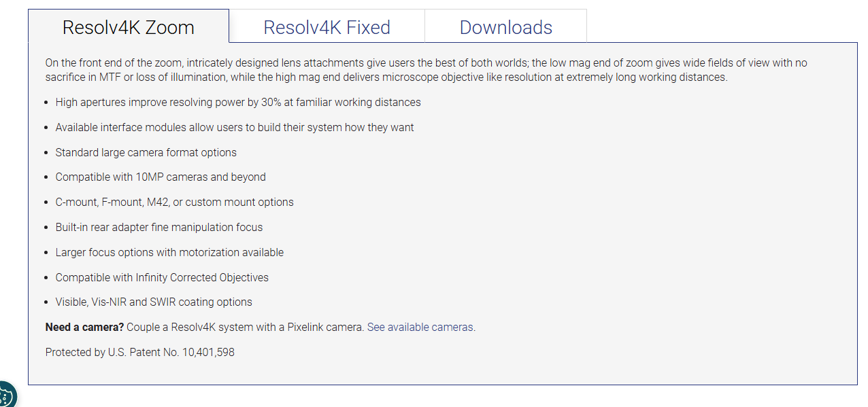Click the bold Need a camera? text
This screenshot has height=407, width=868.
tap(85, 327)
